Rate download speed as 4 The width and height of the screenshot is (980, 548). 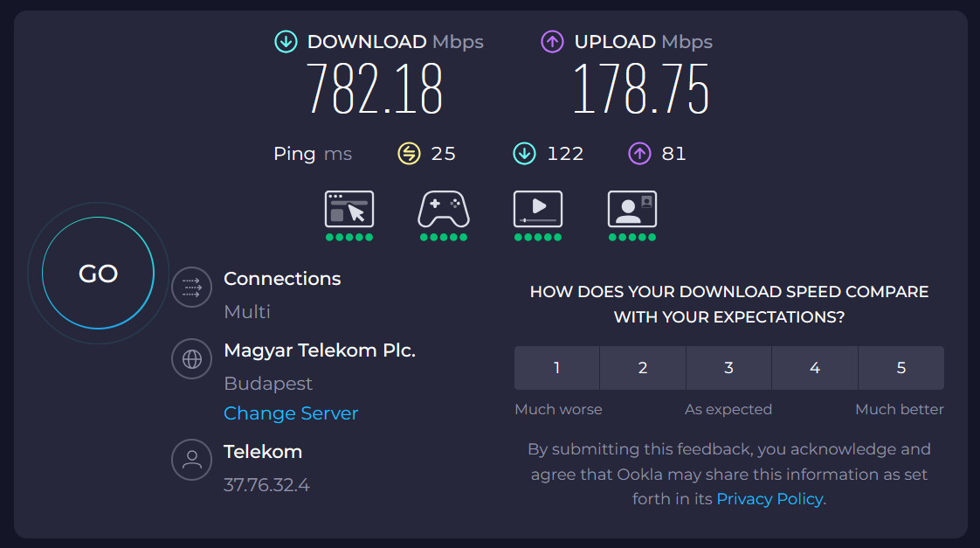pyautogui.click(x=815, y=368)
